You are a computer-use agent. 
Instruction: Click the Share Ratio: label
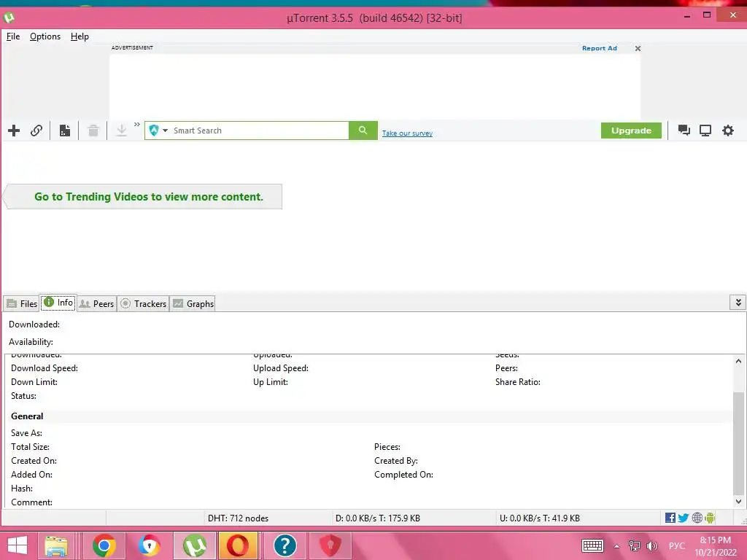click(518, 382)
